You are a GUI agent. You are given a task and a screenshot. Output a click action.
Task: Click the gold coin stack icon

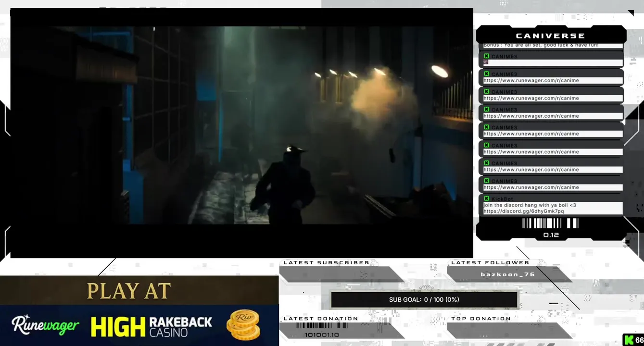click(x=243, y=325)
